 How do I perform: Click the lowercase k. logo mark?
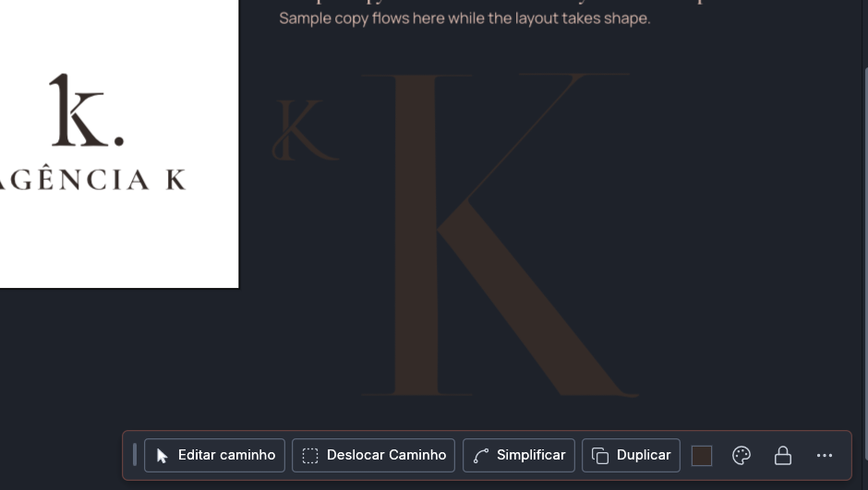[86, 110]
